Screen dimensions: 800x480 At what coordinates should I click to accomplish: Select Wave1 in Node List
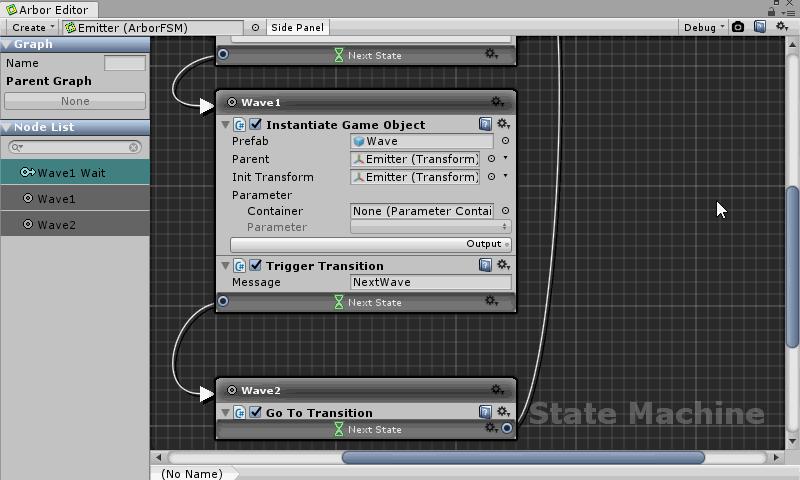coord(75,198)
